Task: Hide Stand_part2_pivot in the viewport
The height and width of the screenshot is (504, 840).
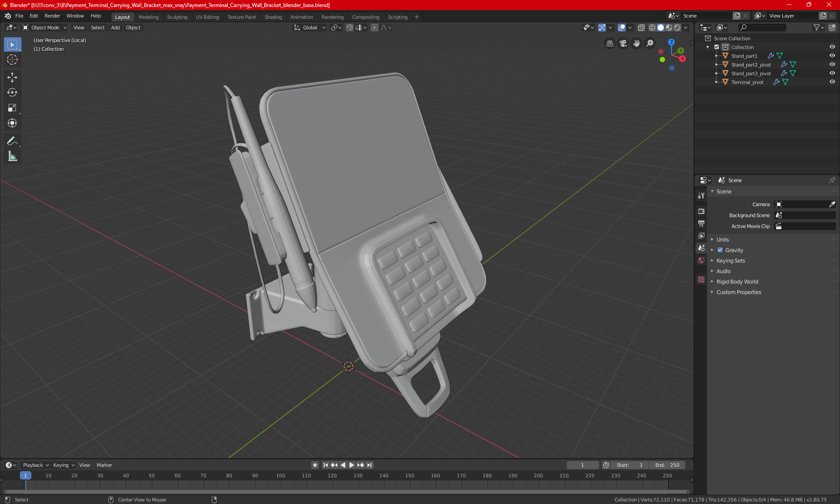Action: 832,64
